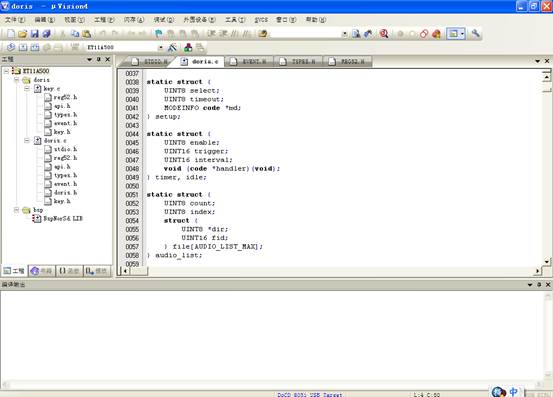
Task: Click the Translate current file icon
Action: (11, 47)
